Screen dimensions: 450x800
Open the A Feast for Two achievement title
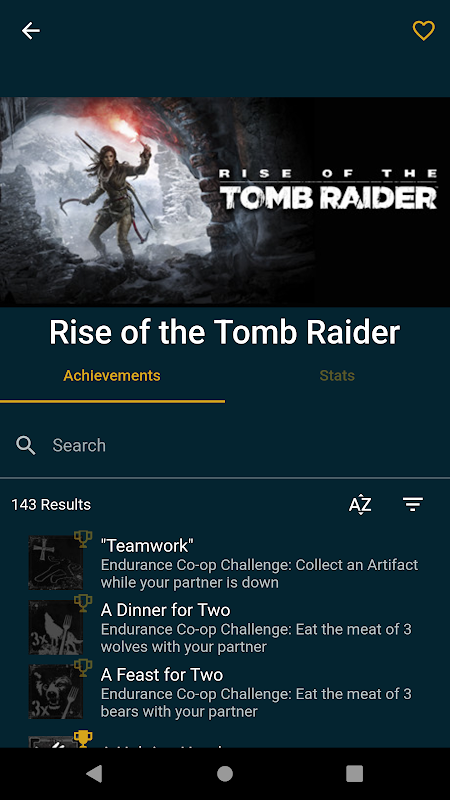tap(162, 674)
